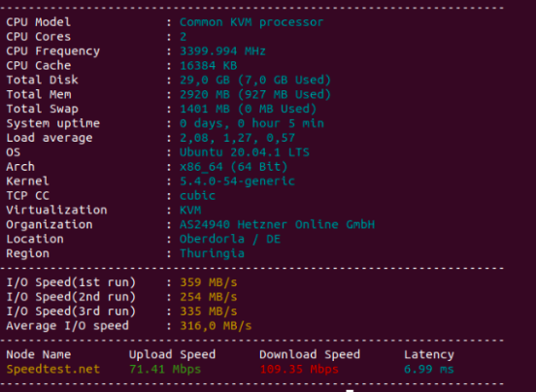Click the 6.99 ms latency value
Image resolution: width=536 pixels, height=392 pixels.
pos(429,369)
